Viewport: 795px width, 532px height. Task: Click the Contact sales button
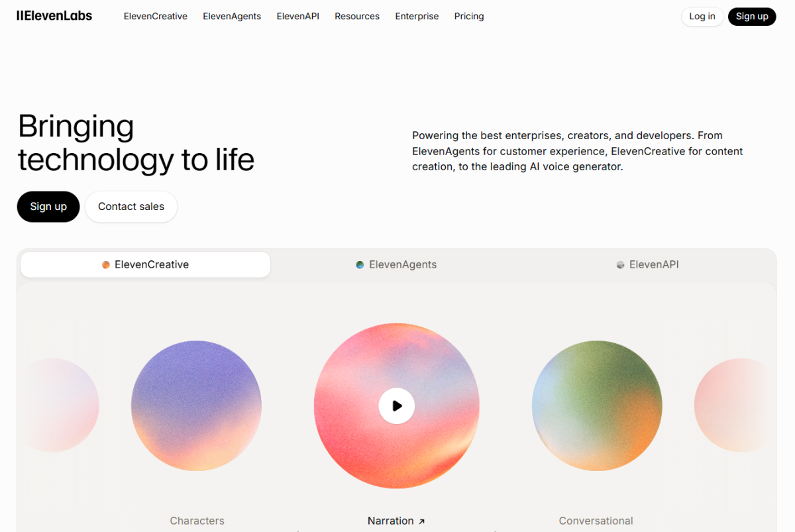131,207
